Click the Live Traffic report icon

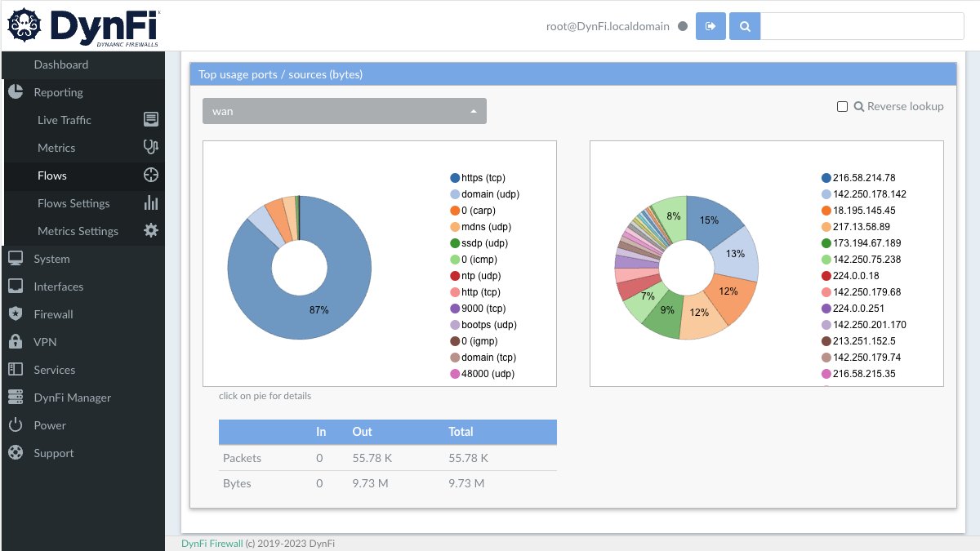tap(150, 119)
